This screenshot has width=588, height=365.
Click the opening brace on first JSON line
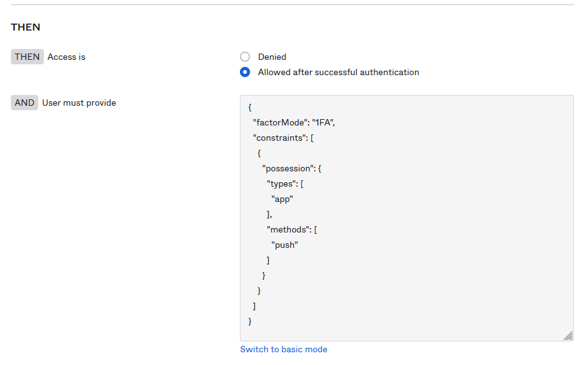tap(250, 107)
